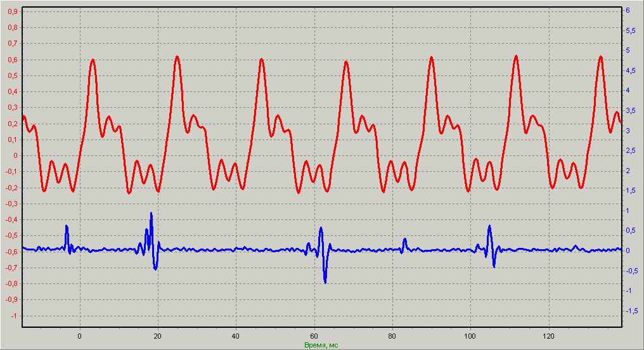Click red scale value "0,9"
Viewport: 644px width, 350px height.
(13, 11)
